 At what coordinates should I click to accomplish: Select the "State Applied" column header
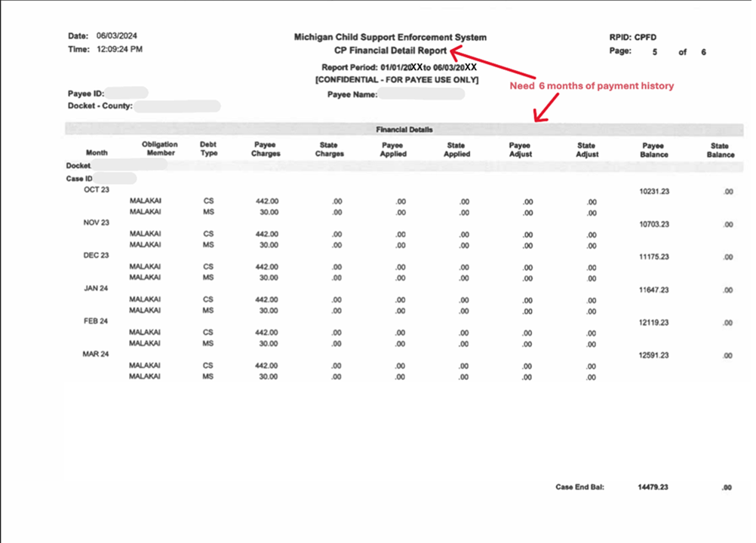(456, 149)
